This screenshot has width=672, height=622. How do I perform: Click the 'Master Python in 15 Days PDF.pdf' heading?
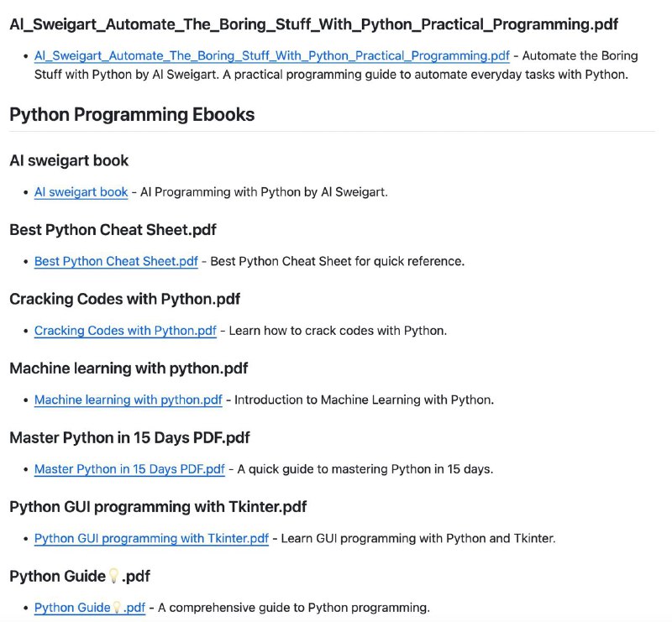(129, 438)
